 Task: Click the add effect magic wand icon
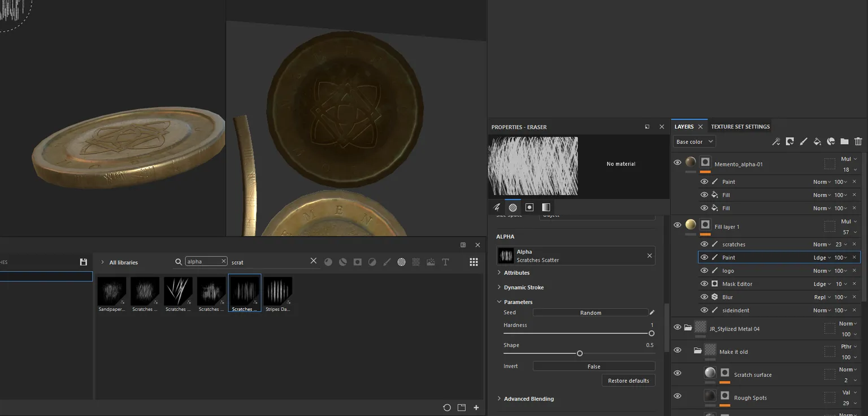click(776, 141)
